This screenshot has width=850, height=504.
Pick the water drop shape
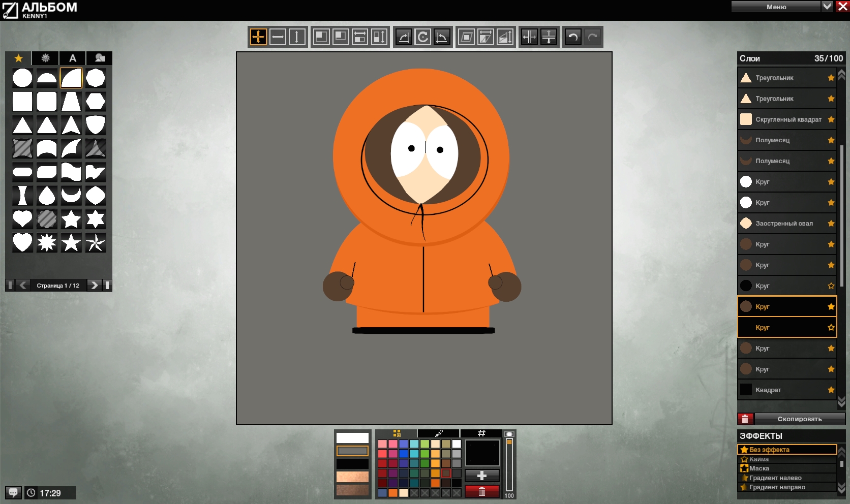click(x=47, y=195)
